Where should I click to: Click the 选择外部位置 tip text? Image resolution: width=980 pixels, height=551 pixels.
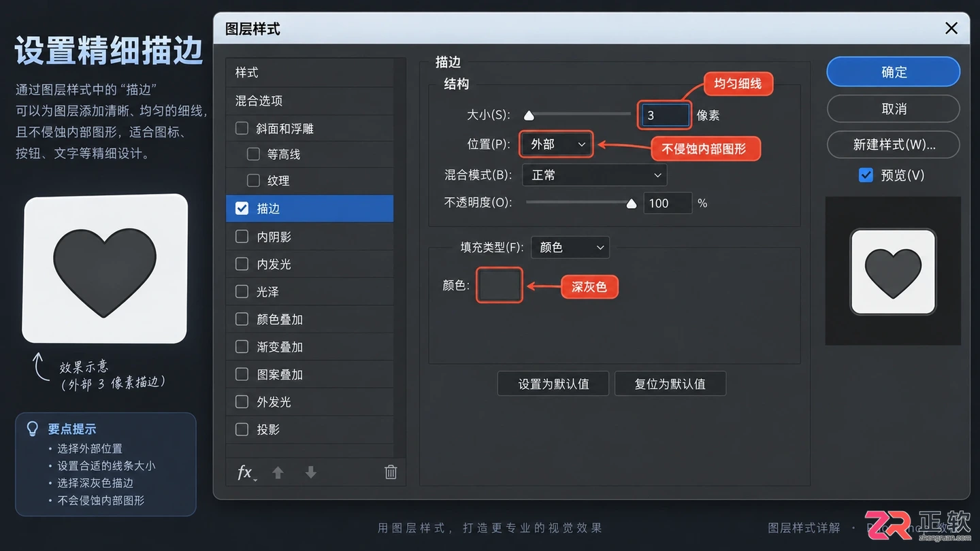[x=90, y=448]
